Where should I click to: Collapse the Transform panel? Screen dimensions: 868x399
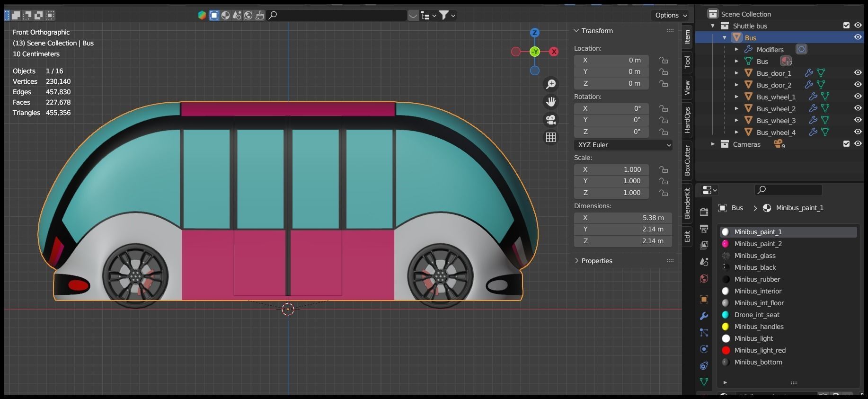576,31
